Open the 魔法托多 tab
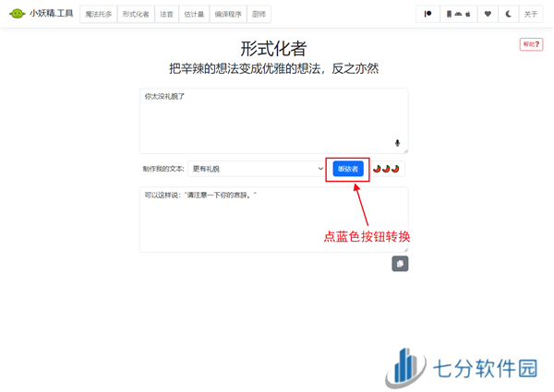This screenshot has width=554, height=392. [x=99, y=15]
